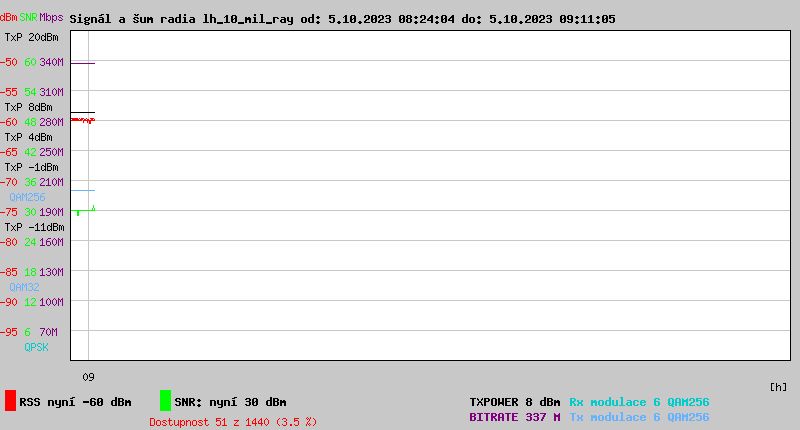The image size is (800, 430).
Task: Click the 'RSS nyní -60 dBm' label
Action: [x=75, y=402]
